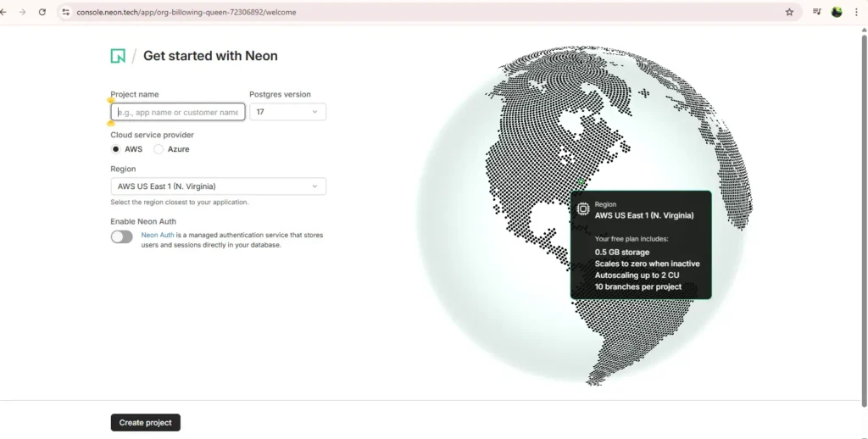Go back using the browser back arrow
Image resolution: width=868 pixels, height=439 pixels.
click(x=4, y=12)
